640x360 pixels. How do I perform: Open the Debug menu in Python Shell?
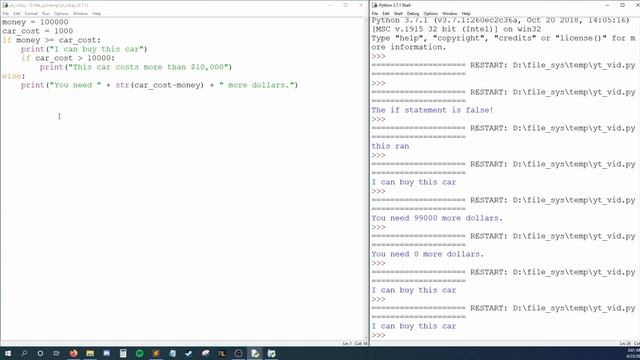pos(413,13)
